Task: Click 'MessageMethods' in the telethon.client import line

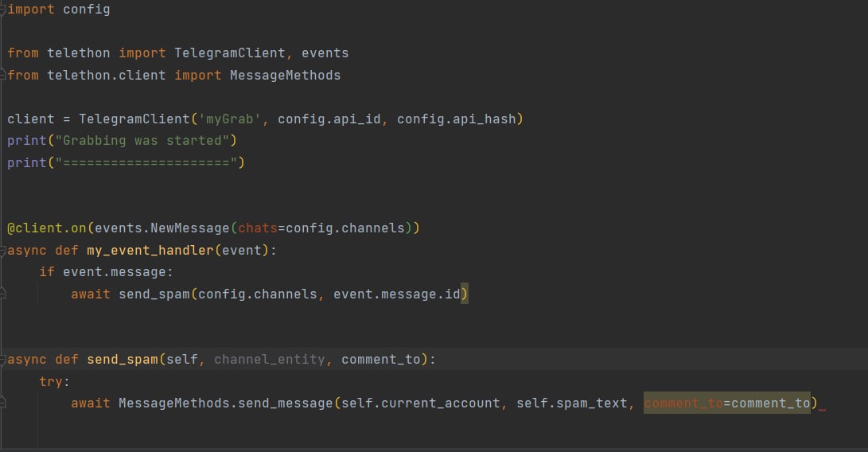Action: [x=285, y=76]
